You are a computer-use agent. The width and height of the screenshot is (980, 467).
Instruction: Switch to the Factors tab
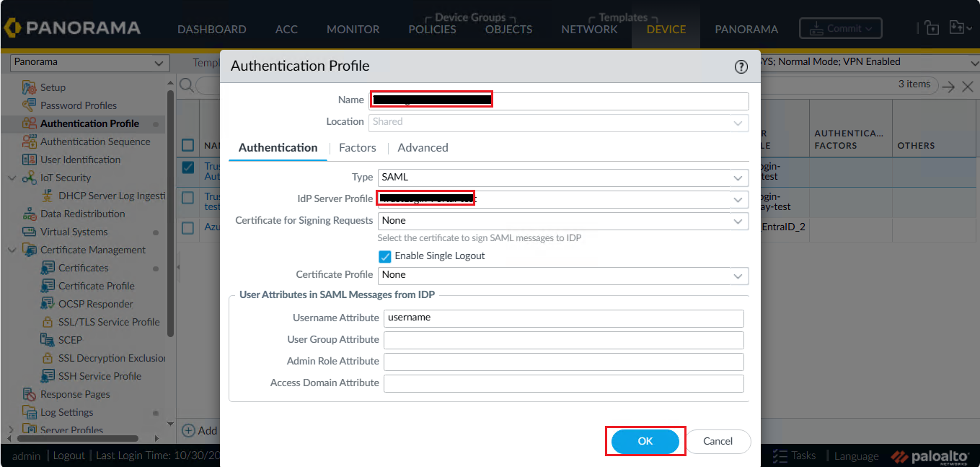click(357, 148)
